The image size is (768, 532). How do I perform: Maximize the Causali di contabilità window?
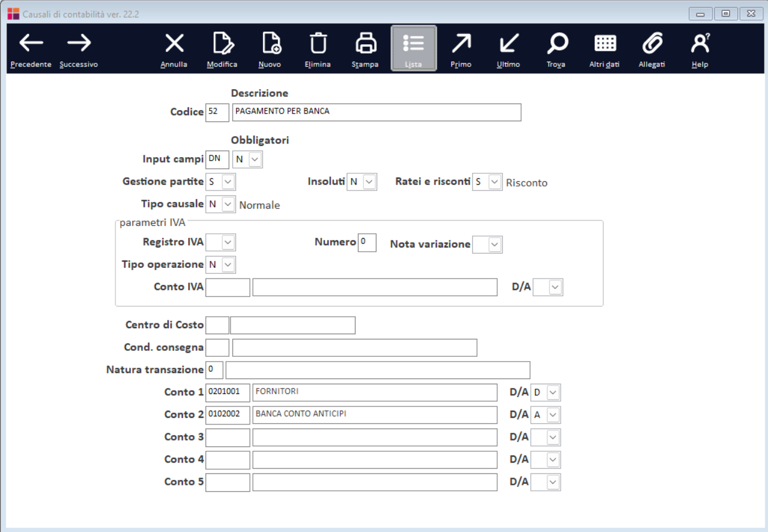(x=724, y=14)
